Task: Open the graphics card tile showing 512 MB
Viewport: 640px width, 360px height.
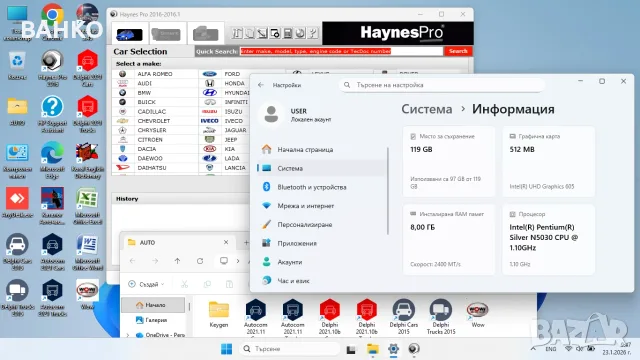Action: [548, 162]
